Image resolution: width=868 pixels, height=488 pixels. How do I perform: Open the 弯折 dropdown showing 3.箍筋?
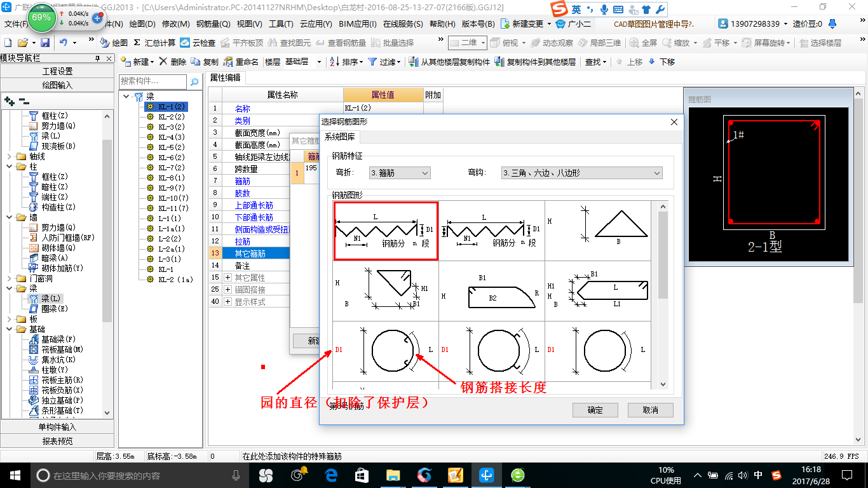pos(400,173)
